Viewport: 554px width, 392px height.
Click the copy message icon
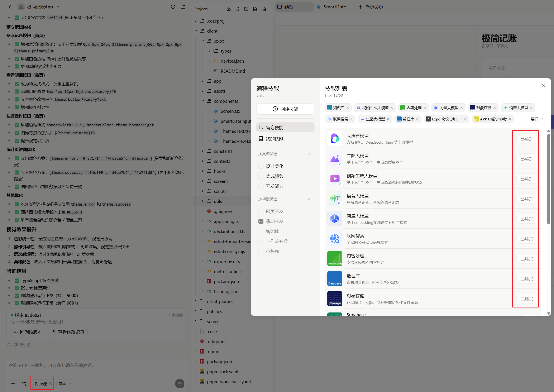[x=23, y=345]
